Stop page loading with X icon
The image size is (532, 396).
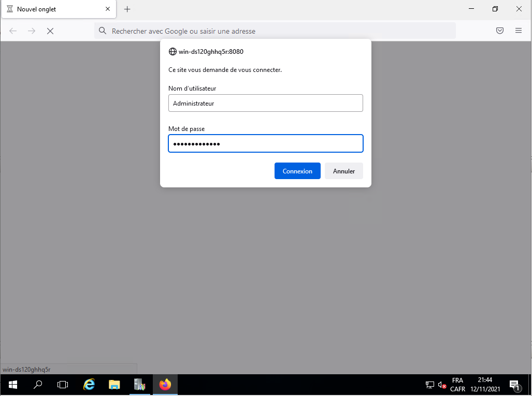click(x=50, y=31)
